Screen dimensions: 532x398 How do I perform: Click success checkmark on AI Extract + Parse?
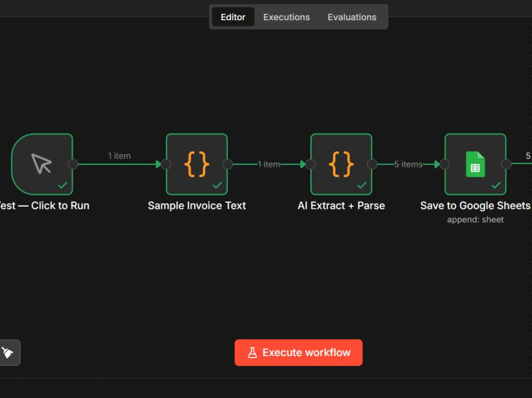click(362, 185)
